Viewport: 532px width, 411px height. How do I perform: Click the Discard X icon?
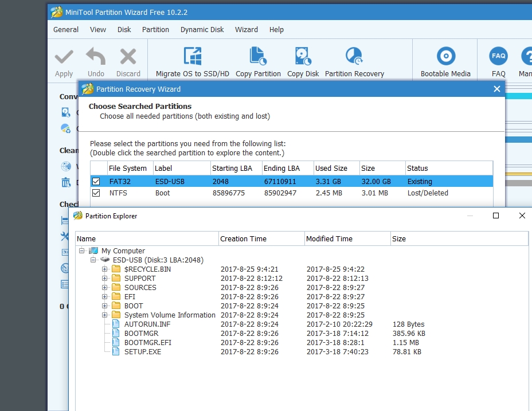click(x=128, y=56)
